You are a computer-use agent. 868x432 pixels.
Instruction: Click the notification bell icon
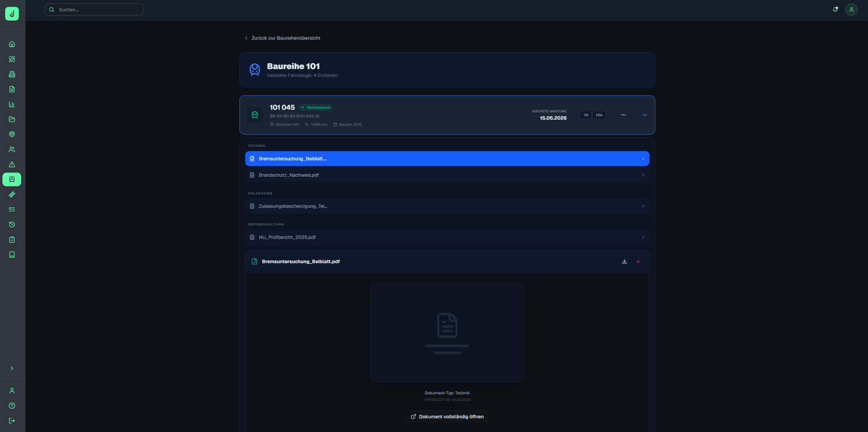pos(835,9)
